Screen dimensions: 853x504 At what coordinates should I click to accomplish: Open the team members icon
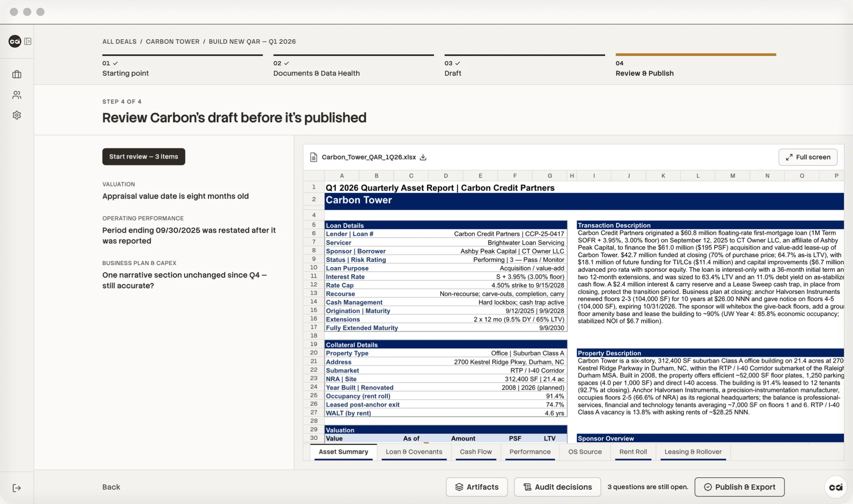(x=17, y=95)
